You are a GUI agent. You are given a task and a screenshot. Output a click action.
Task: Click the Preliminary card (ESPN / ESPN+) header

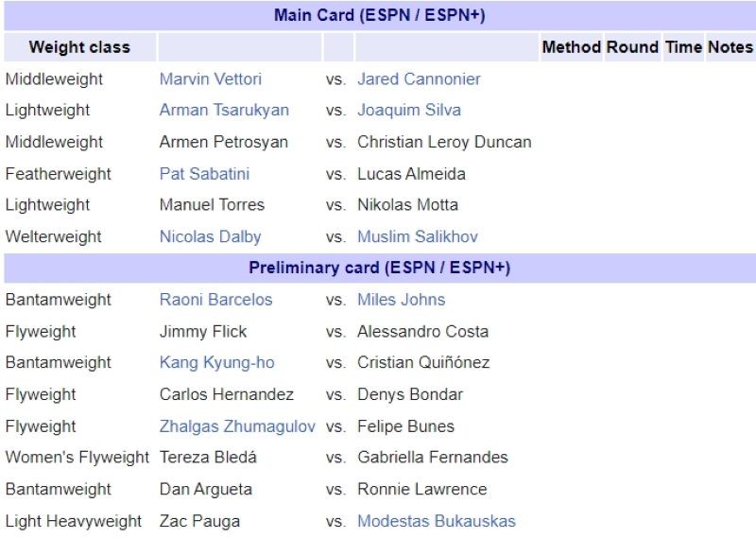pyautogui.click(x=379, y=269)
